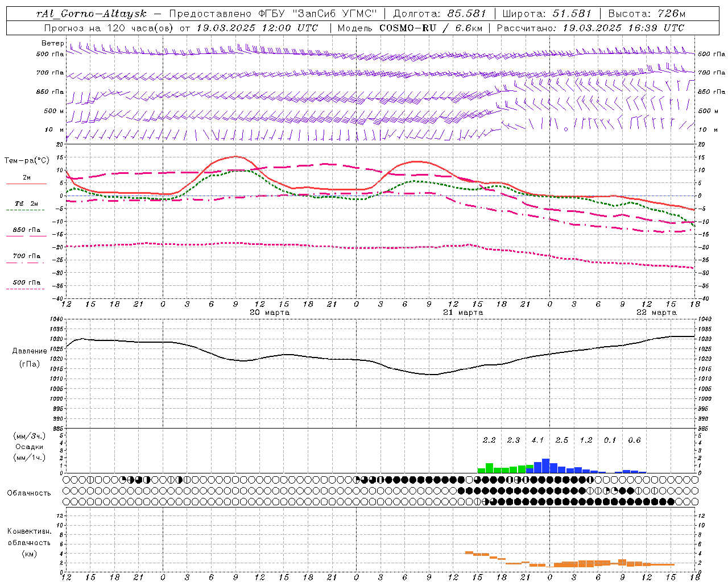Click the (мм/3ч.) precipitation unit label

30,436
